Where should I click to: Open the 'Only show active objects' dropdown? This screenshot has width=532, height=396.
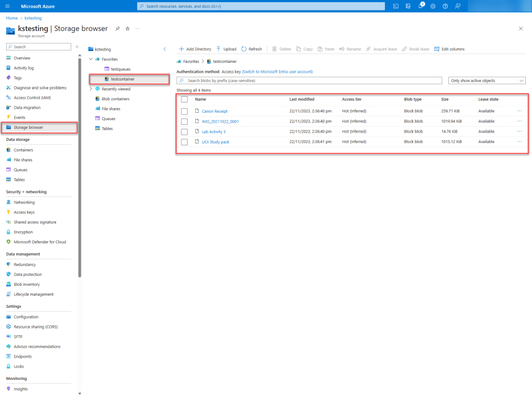[487, 81]
